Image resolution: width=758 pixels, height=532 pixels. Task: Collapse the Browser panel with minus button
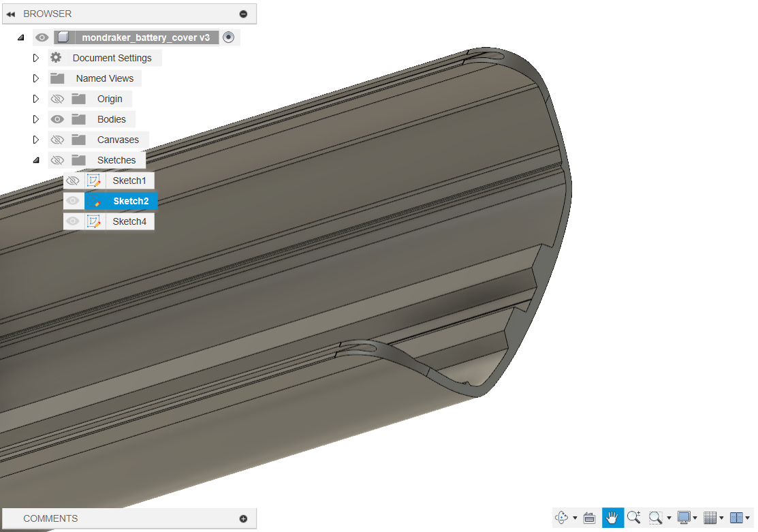(x=243, y=14)
